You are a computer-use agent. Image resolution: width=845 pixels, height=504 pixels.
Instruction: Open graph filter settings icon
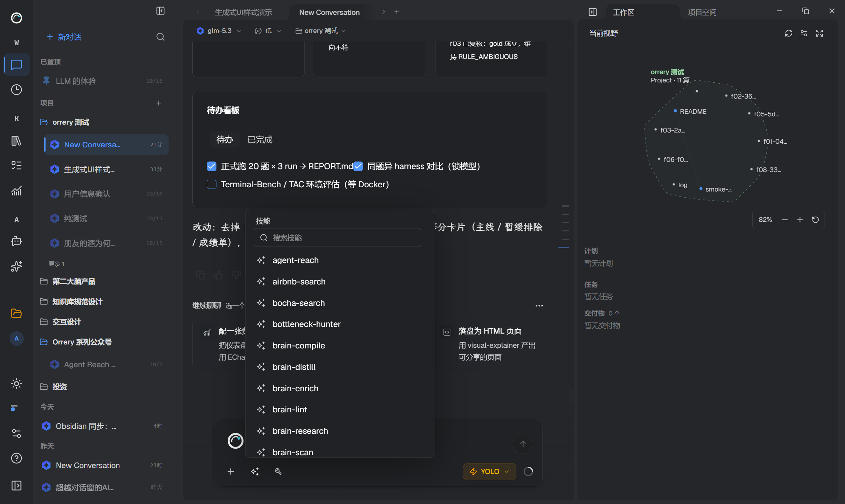click(804, 33)
